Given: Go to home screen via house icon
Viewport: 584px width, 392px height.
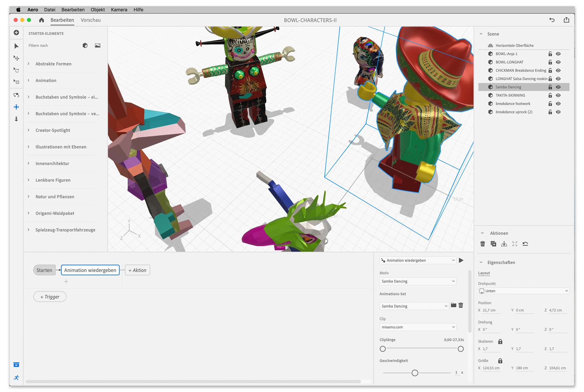Looking at the screenshot, I should pyautogui.click(x=42, y=20).
